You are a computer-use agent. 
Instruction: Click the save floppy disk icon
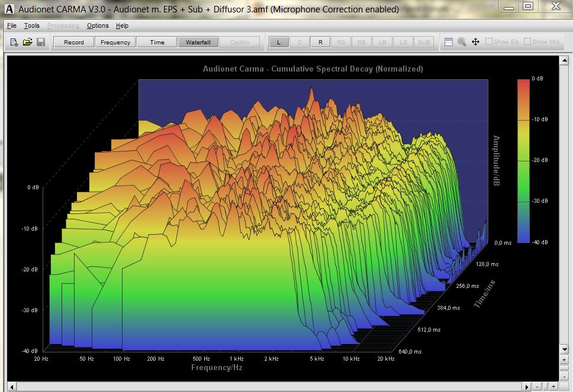click(x=41, y=42)
